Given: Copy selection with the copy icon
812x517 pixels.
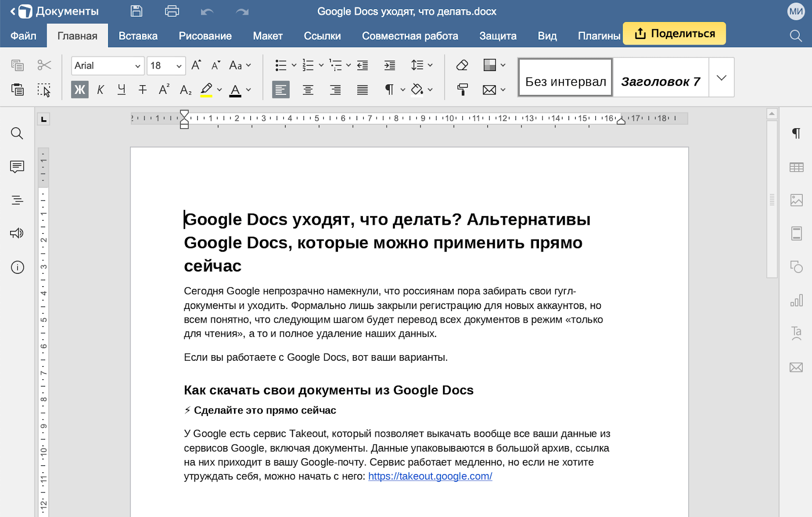Looking at the screenshot, I should tap(17, 65).
